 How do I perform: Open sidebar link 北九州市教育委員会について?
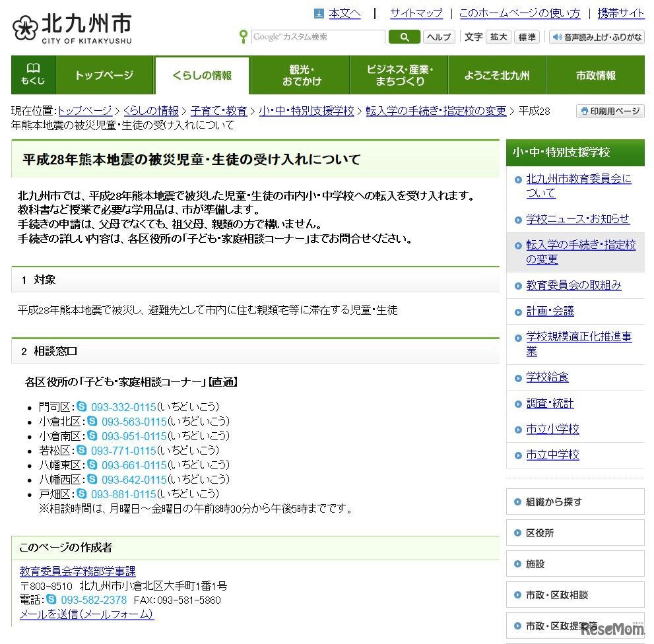pos(579,185)
